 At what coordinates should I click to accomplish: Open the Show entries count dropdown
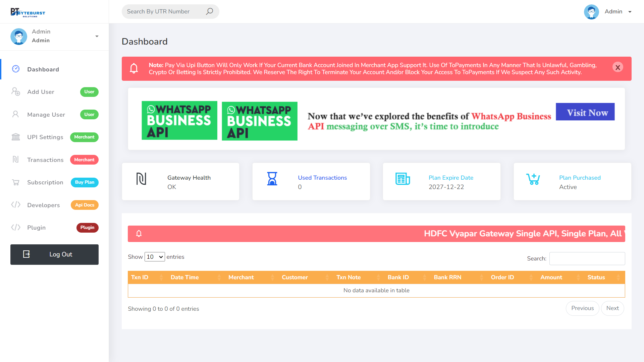pos(155,257)
